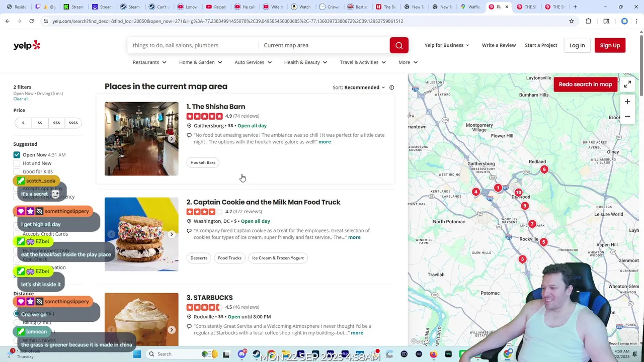Select map pin number 3
Viewport: 644px width, 362px height.
[522, 259]
